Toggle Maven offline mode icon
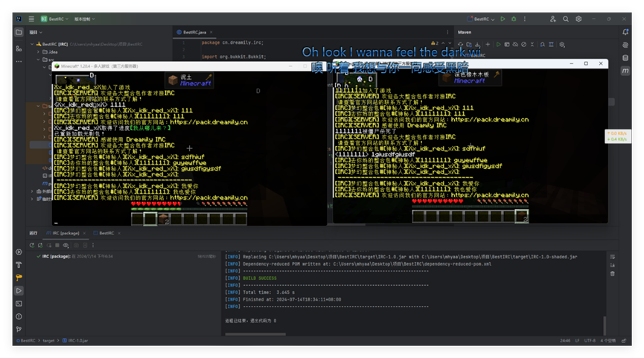This screenshot has width=644, height=358. 515,45
